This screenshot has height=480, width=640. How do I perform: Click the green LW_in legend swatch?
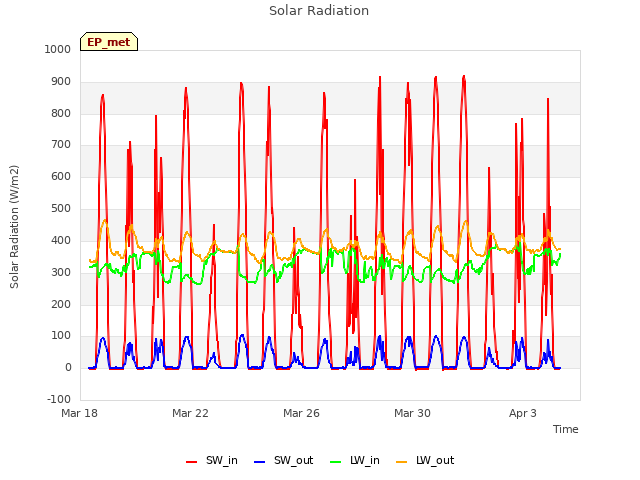tap(335, 462)
